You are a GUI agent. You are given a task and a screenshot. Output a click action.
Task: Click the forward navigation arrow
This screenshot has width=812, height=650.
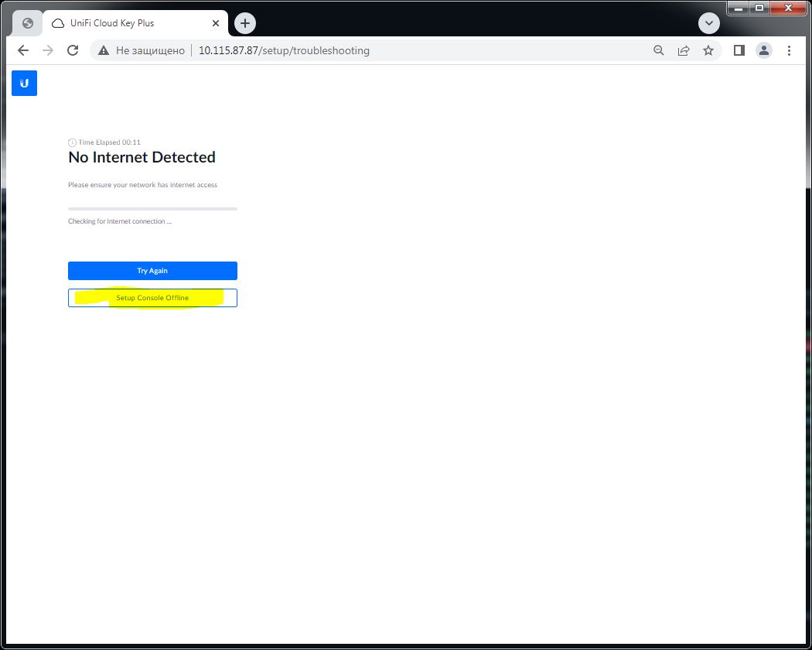pos(48,50)
